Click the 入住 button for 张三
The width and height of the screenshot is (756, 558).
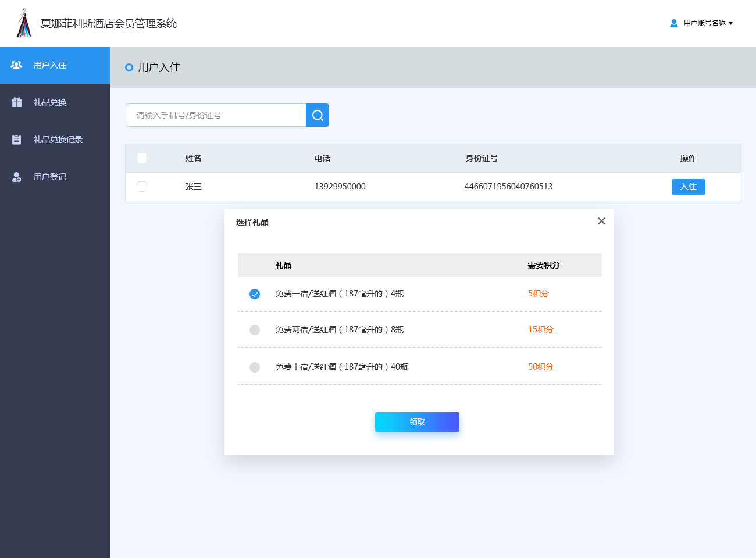[688, 187]
